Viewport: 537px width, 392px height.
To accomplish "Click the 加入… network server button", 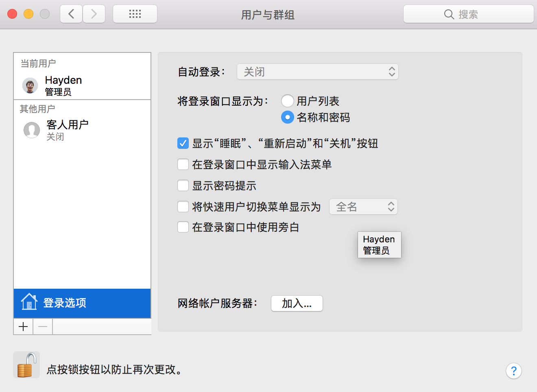I will coord(297,303).
